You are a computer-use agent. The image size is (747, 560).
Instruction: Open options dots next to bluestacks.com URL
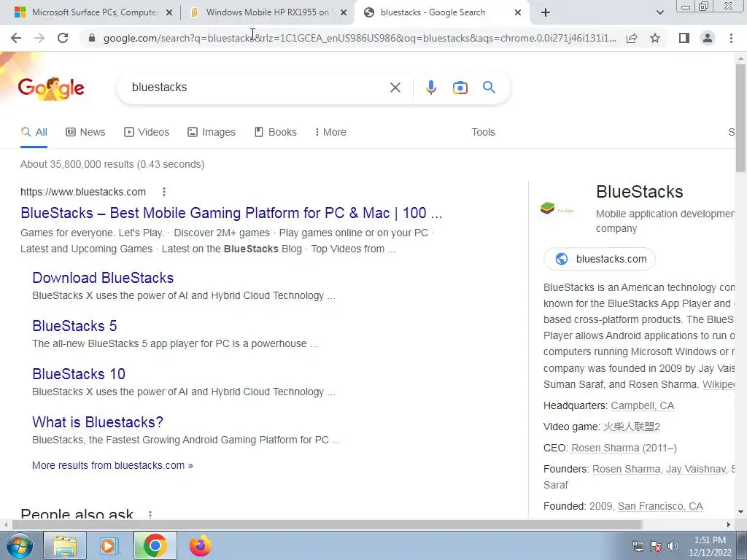click(x=164, y=192)
